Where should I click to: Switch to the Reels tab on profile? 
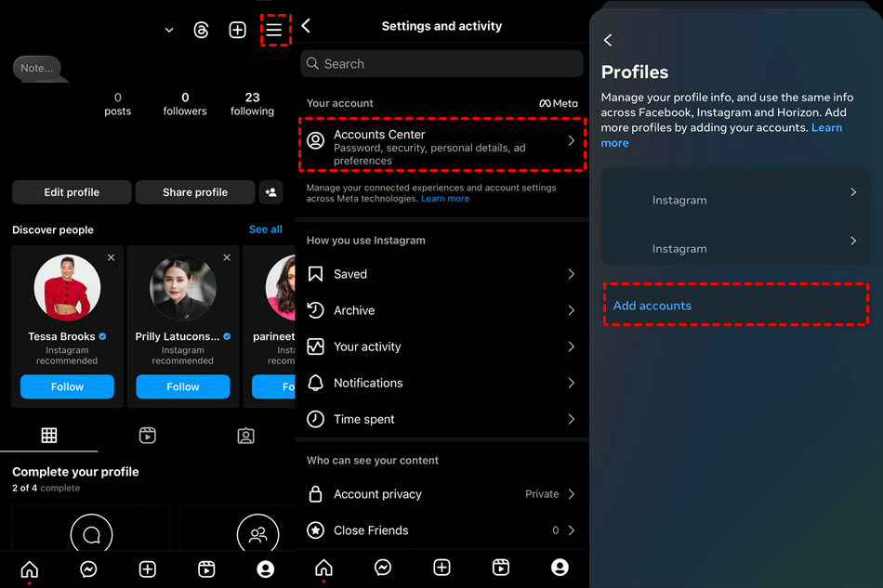tap(148, 435)
